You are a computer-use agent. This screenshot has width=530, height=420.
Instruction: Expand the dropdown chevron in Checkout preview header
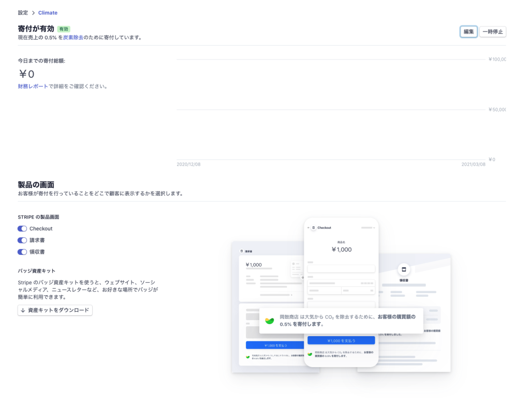(374, 228)
